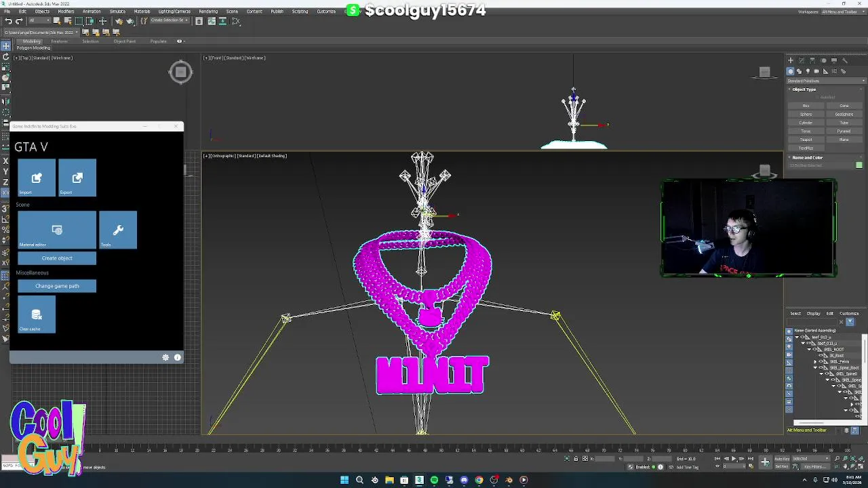
Task: Switch to the Freeform ribbon tab
Action: coord(59,41)
